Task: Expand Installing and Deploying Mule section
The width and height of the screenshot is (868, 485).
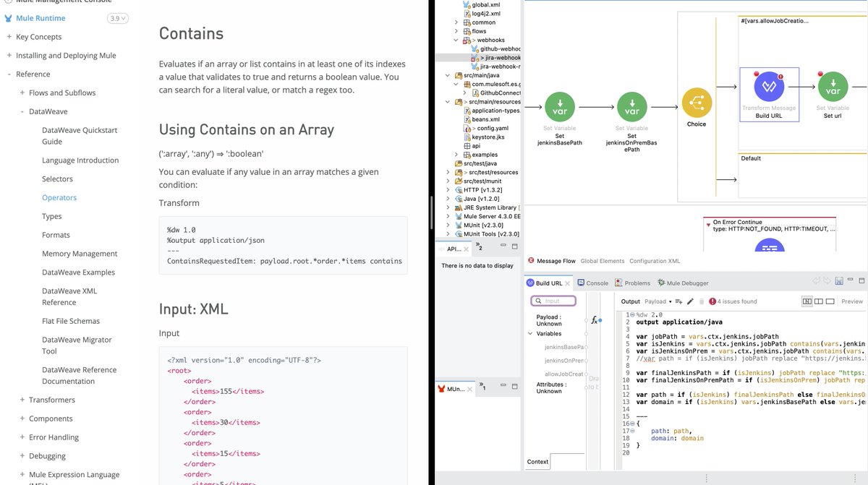Action: [x=9, y=56]
